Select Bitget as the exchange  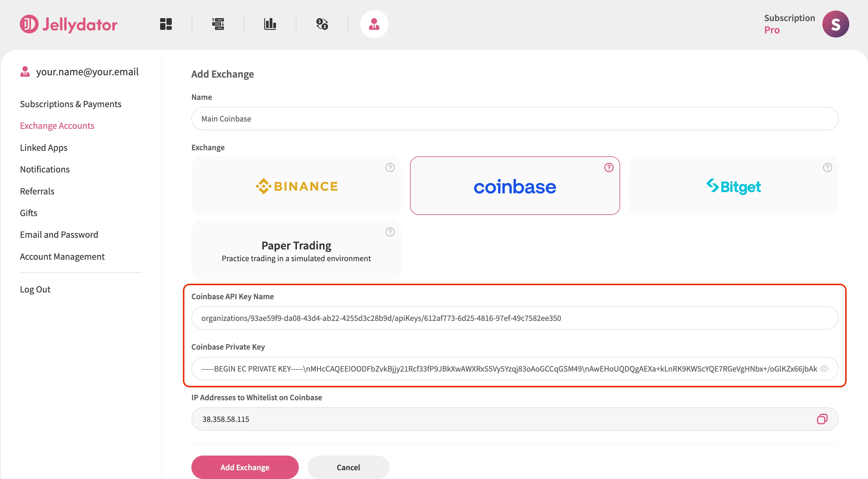click(x=734, y=186)
